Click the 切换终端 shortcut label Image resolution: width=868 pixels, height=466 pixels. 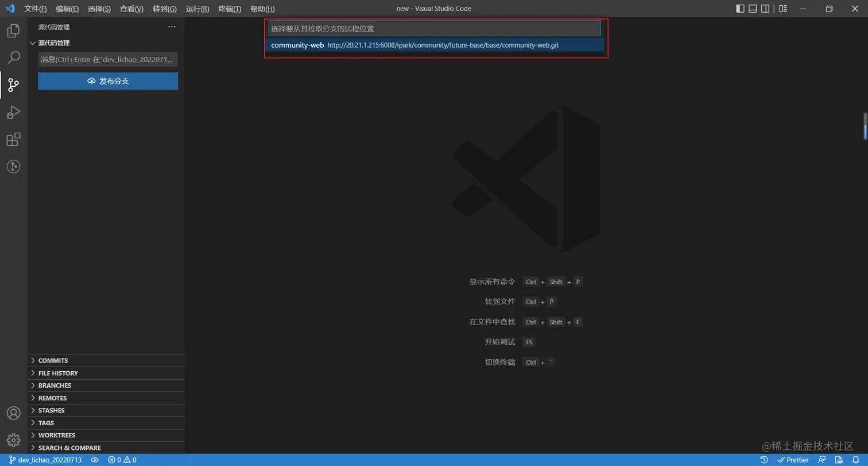click(500, 362)
